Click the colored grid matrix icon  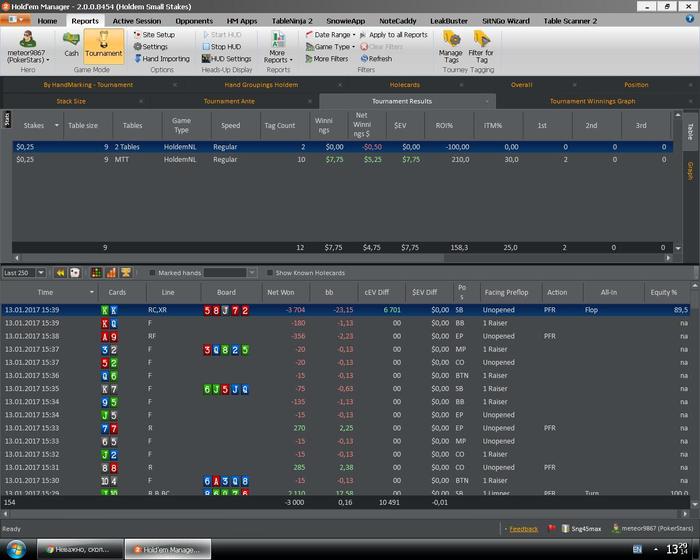96,272
